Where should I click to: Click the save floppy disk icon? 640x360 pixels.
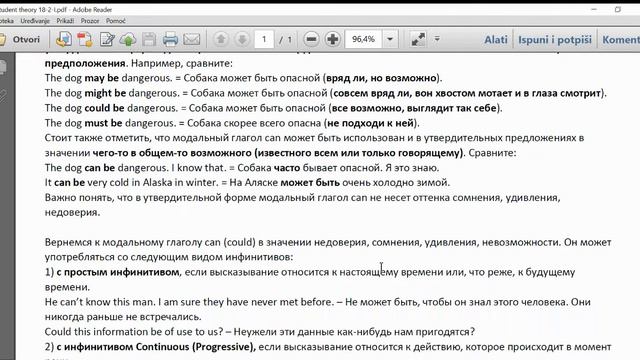point(149,39)
